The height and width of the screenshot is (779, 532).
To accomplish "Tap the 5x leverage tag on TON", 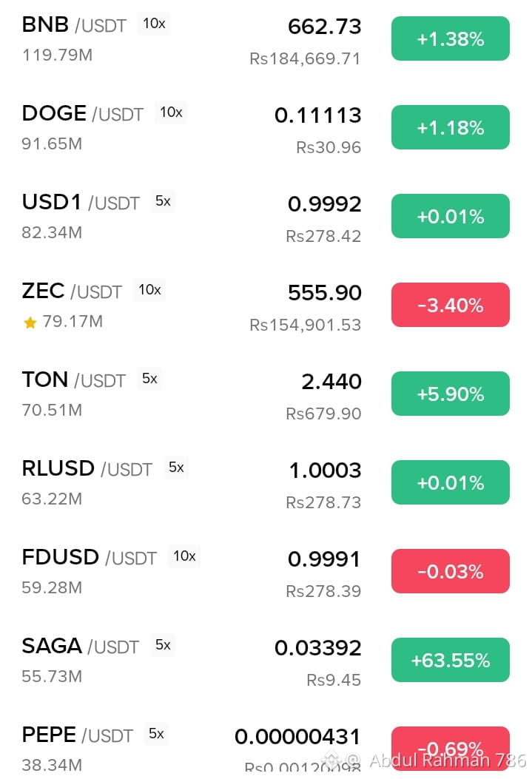I will click(x=149, y=379).
